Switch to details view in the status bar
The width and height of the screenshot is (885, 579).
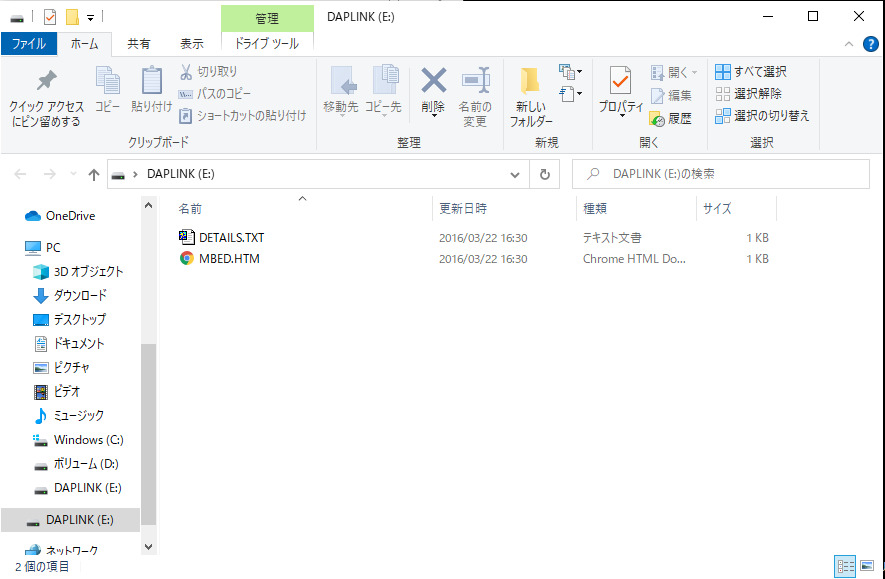(845, 565)
